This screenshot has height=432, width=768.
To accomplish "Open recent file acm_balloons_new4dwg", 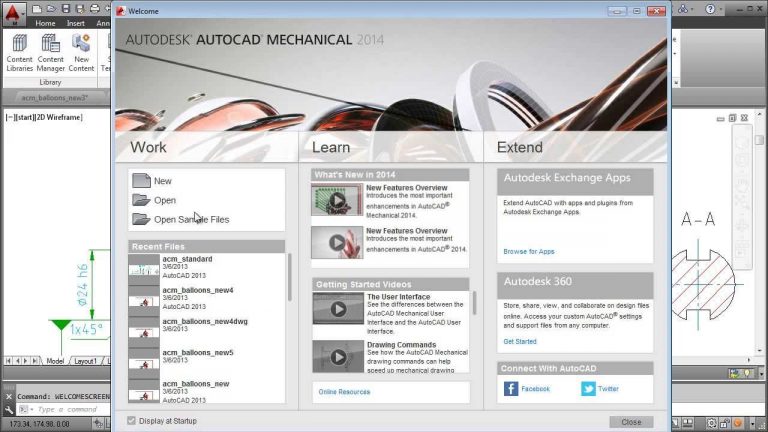I will click(x=206, y=330).
